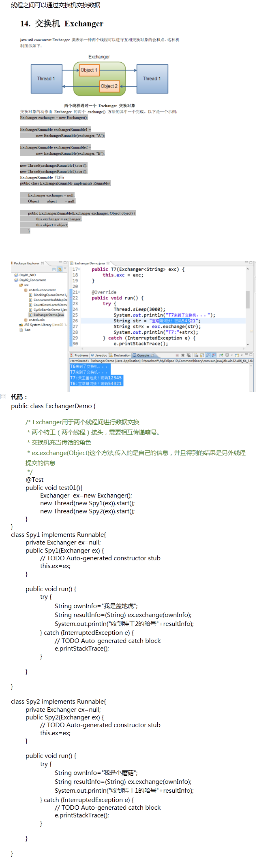
Task: Click the editor vertical scrollbar thumb
Action: (x=247, y=300)
